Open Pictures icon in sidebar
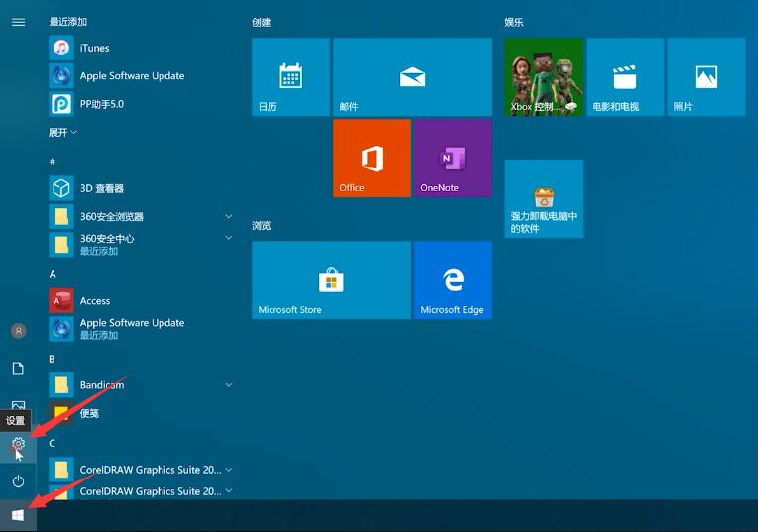Image resolution: width=758 pixels, height=532 pixels. [18, 405]
